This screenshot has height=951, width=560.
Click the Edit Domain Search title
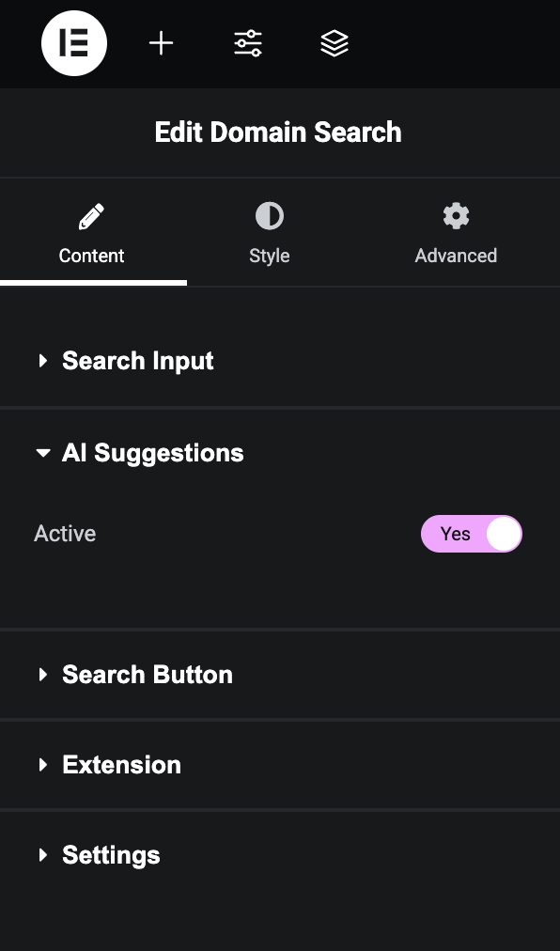pyautogui.click(x=278, y=132)
